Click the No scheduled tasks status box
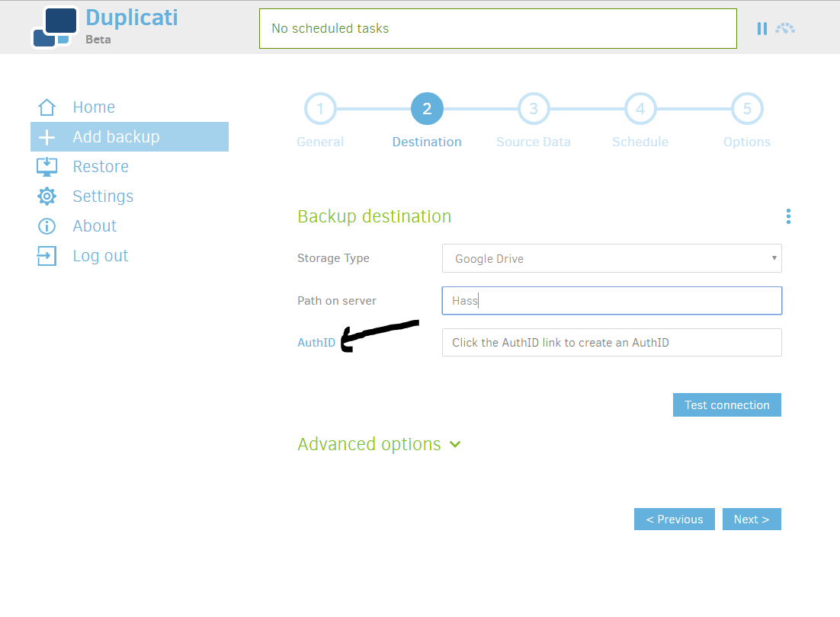This screenshot has width=840, height=617. coord(498,28)
